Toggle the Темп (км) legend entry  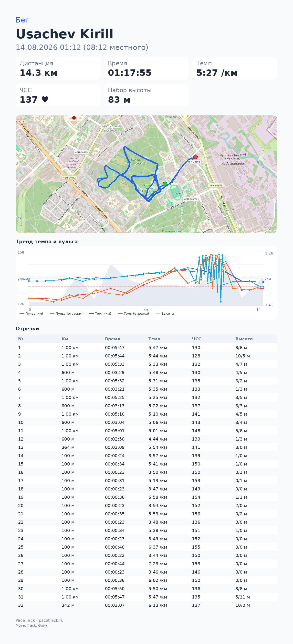100,313
